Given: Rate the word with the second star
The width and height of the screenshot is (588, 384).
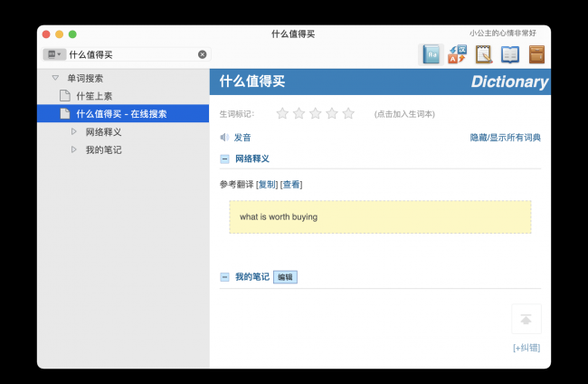Looking at the screenshot, I should (x=299, y=113).
